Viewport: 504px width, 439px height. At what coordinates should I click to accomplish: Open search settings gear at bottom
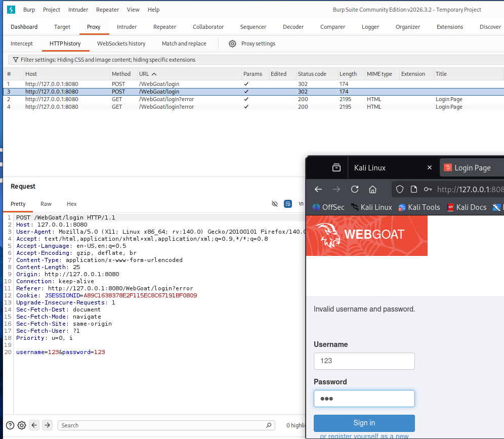point(22,425)
